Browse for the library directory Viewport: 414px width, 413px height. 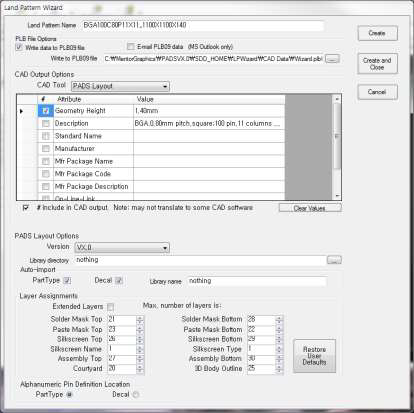click(334, 260)
